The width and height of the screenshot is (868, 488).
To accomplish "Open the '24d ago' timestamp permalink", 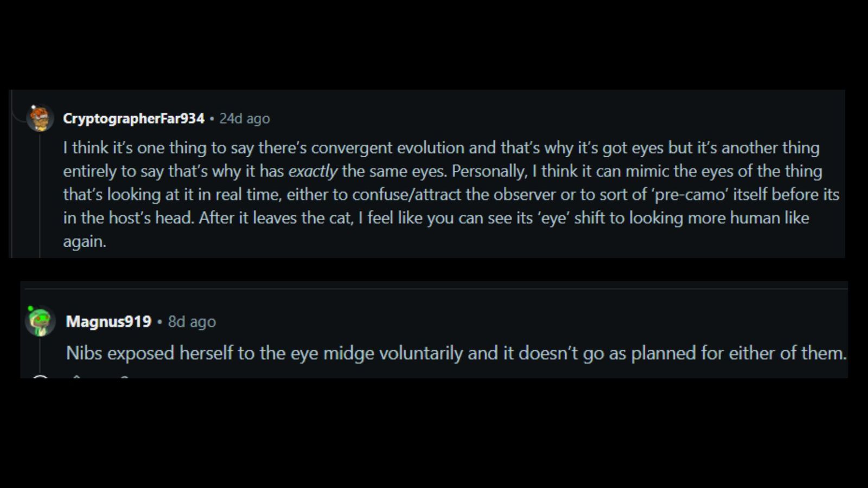I will (245, 118).
